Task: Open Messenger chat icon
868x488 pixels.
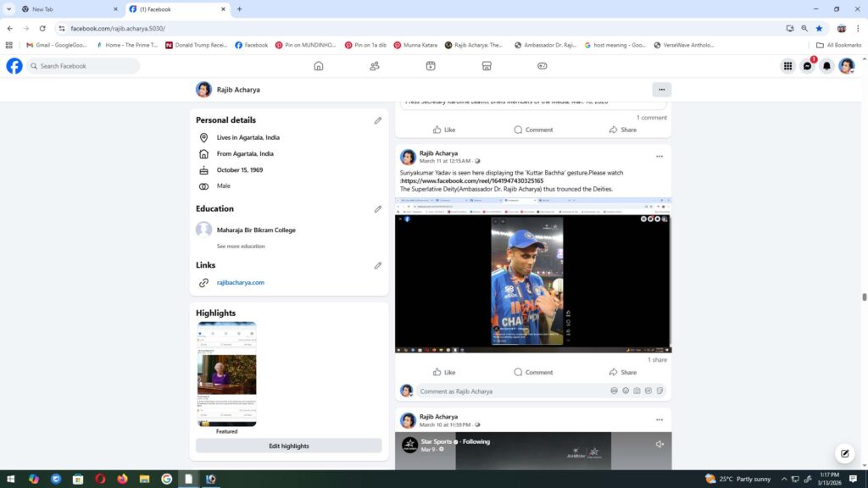Action: 807,66
